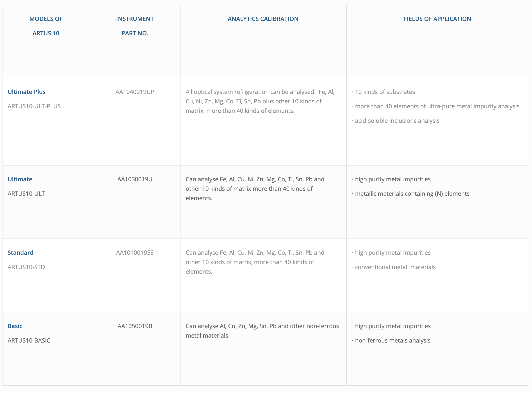
Task: Click the Models of ARTUS 10 header
Action: tap(46, 26)
